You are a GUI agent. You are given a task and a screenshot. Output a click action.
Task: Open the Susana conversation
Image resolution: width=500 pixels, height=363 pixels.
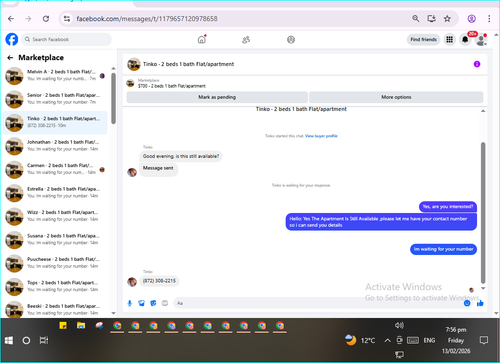click(x=55, y=239)
